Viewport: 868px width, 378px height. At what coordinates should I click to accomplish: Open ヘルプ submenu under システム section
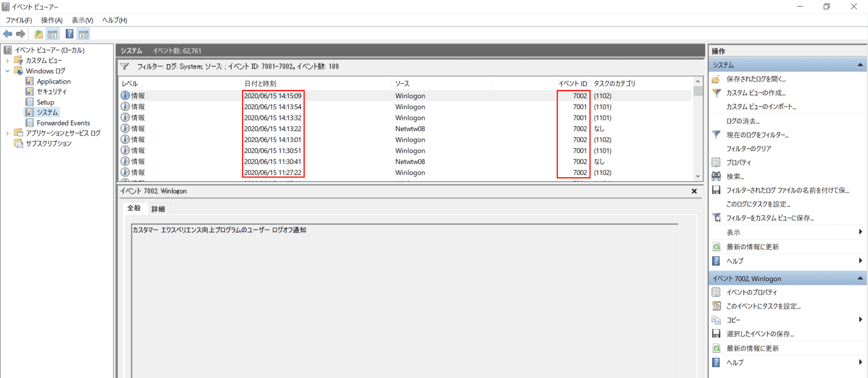coord(860,261)
